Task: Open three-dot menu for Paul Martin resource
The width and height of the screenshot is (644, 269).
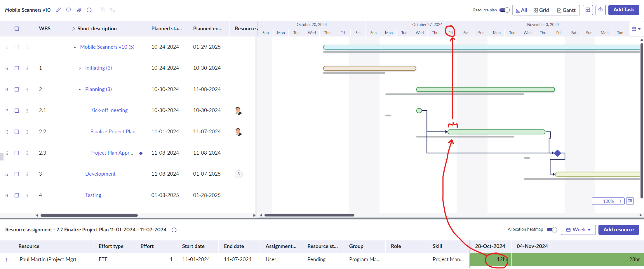Action: (7, 259)
